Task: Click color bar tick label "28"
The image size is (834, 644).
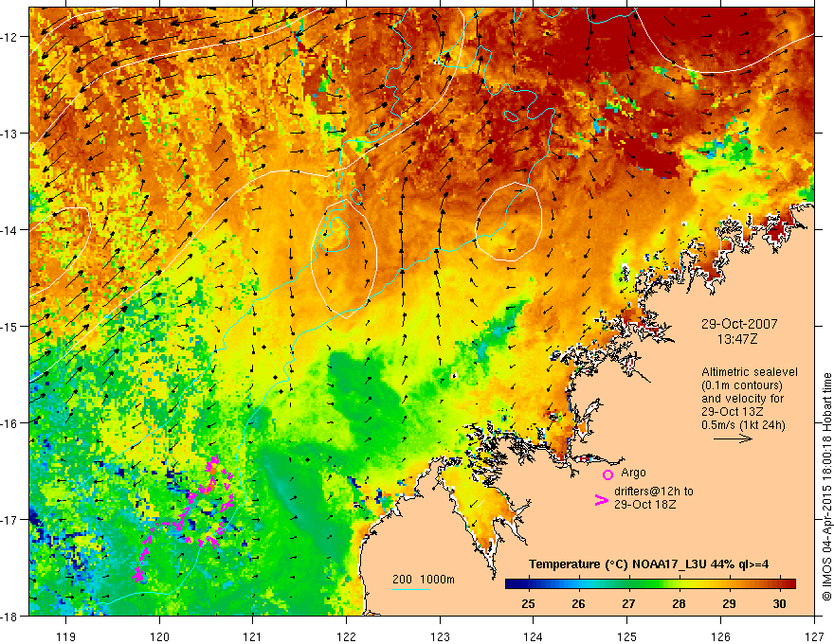Action: click(679, 604)
